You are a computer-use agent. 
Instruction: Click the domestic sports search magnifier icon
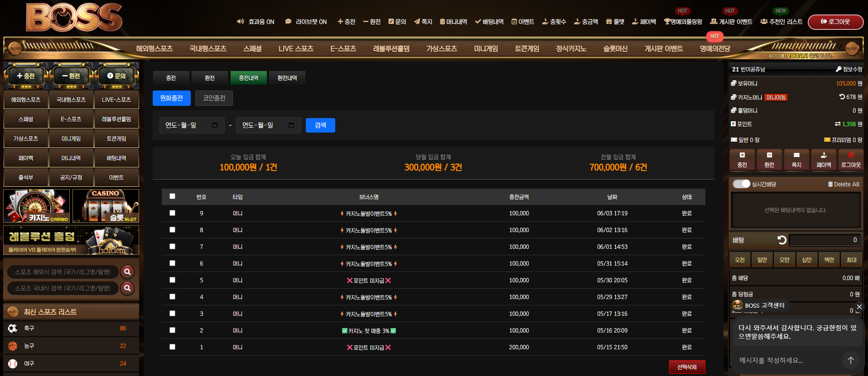[x=127, y=288]
